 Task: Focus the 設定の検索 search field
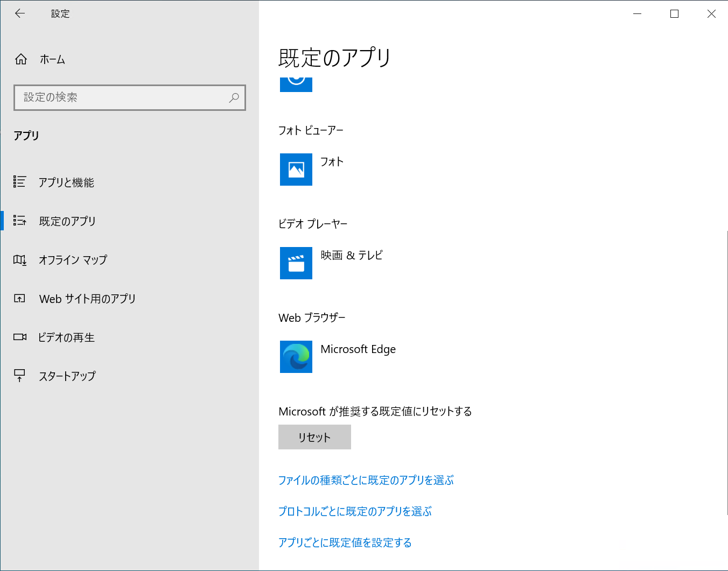click(124, 98)
